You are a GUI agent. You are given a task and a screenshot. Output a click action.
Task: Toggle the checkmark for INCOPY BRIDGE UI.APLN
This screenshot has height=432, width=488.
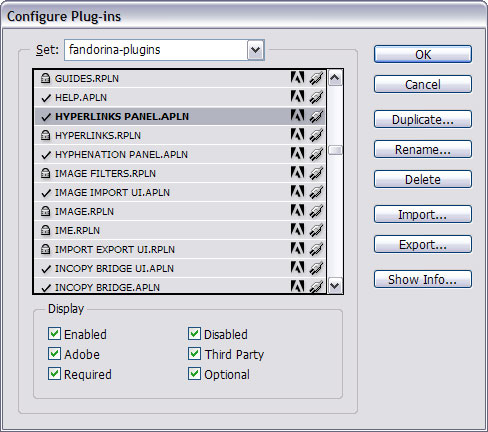click(46, 269)
